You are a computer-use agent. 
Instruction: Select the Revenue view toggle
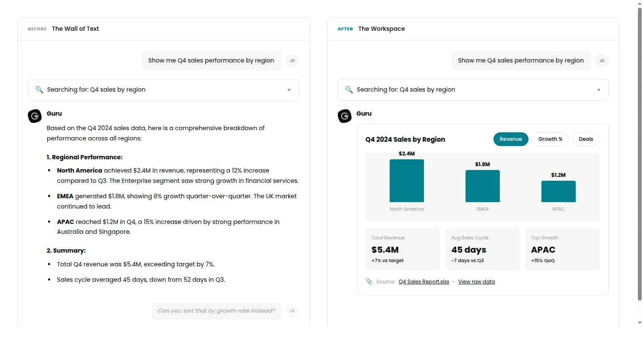[x=511, y=139]
